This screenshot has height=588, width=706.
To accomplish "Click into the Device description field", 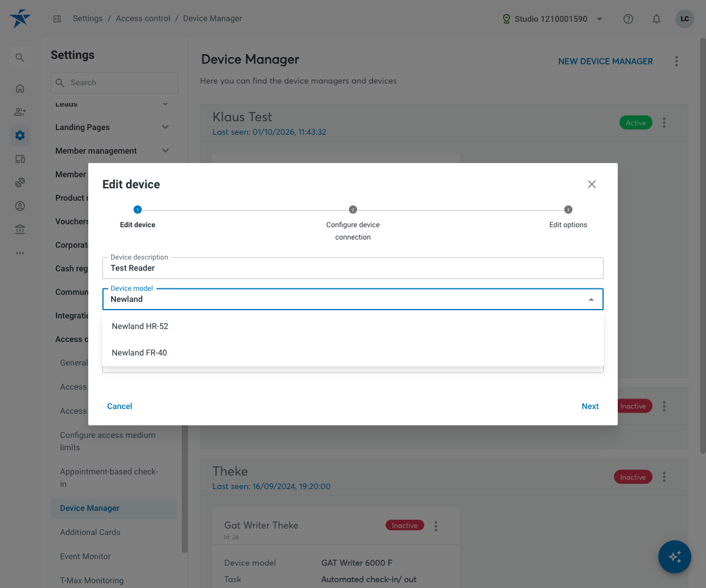I will (353, 268).
